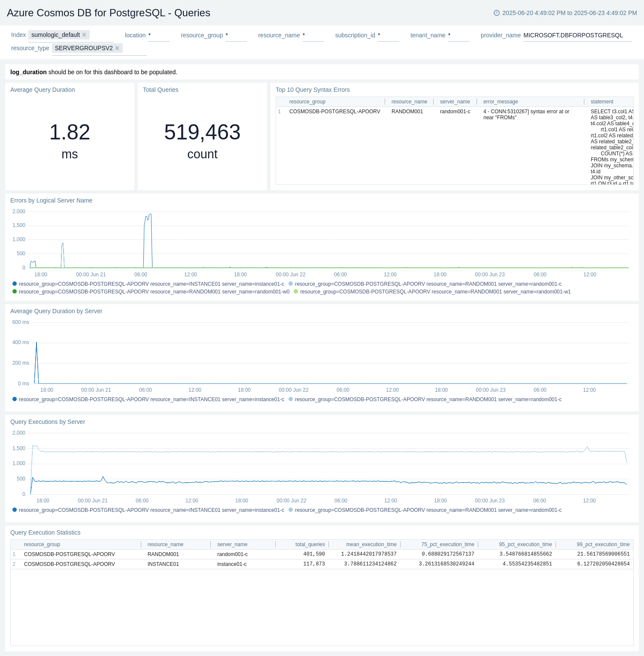Sort syntax errors by resource_group column
The width and height of the screenshot is (644, 656).
[x=307, y=102]
